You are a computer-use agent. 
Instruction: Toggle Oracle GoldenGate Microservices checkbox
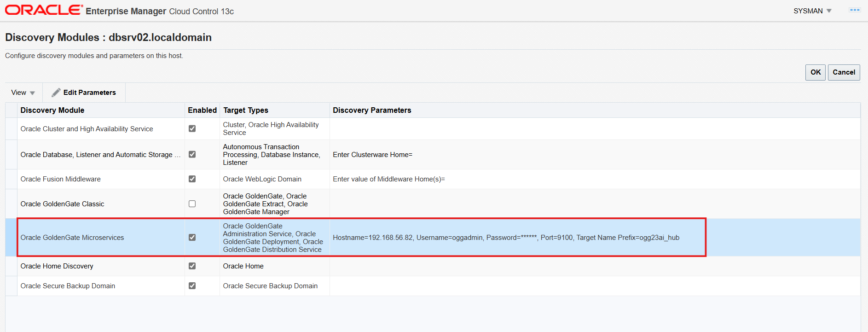[x=192, y=237]
